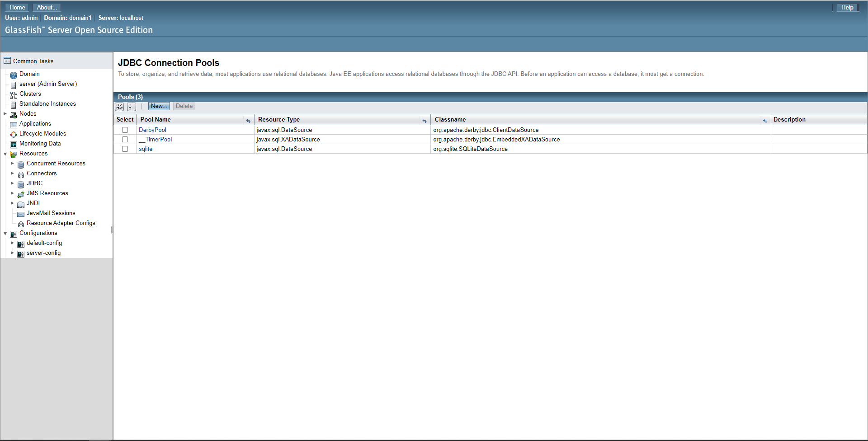The height and width of the screenshot is (441, 868).
Task: Open the DerbyPool link
Action: (152, 130)
